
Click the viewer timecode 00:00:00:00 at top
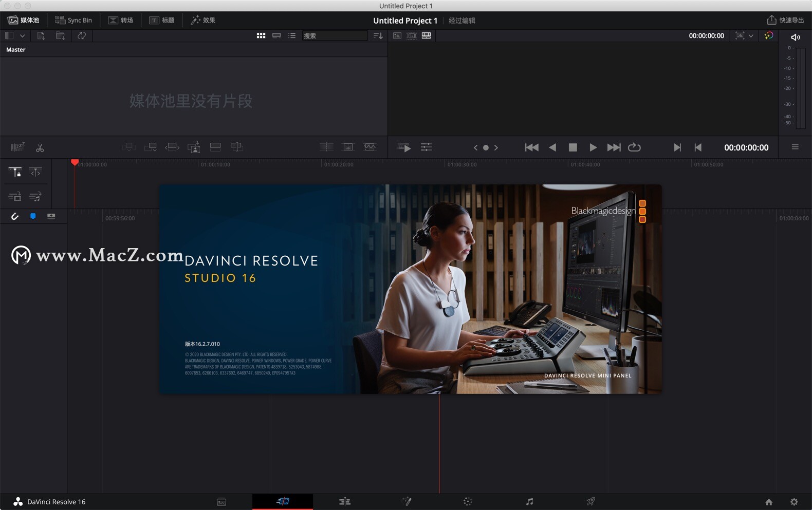click(x=706, y=35)
